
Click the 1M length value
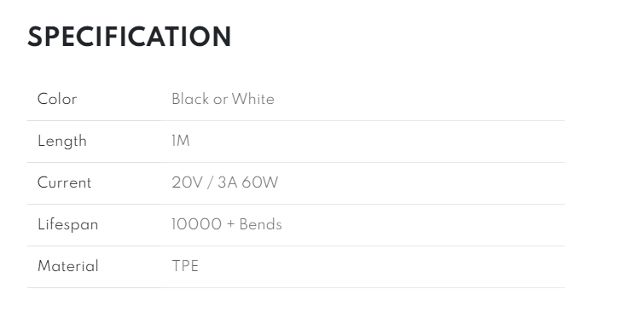181,142
